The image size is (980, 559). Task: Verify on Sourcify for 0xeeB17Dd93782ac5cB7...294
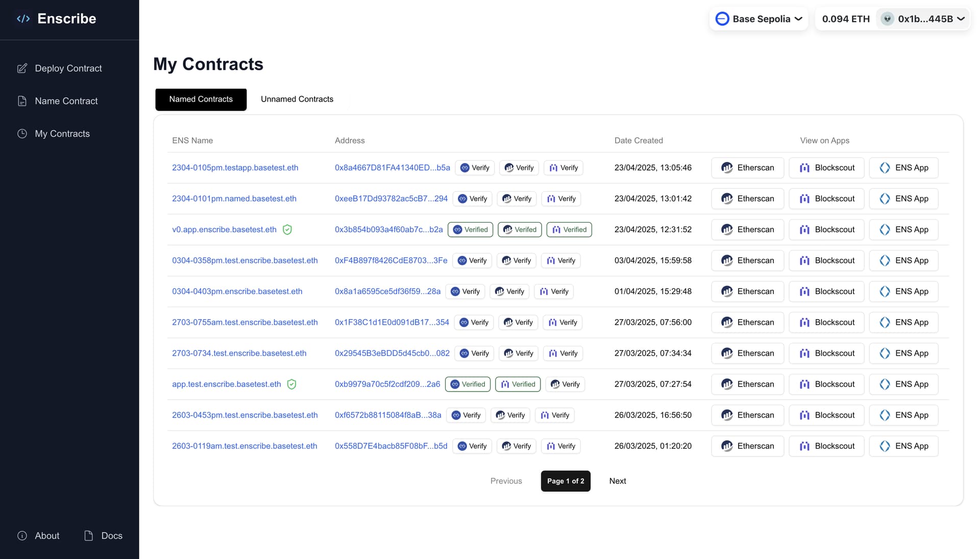click(473, 199)
